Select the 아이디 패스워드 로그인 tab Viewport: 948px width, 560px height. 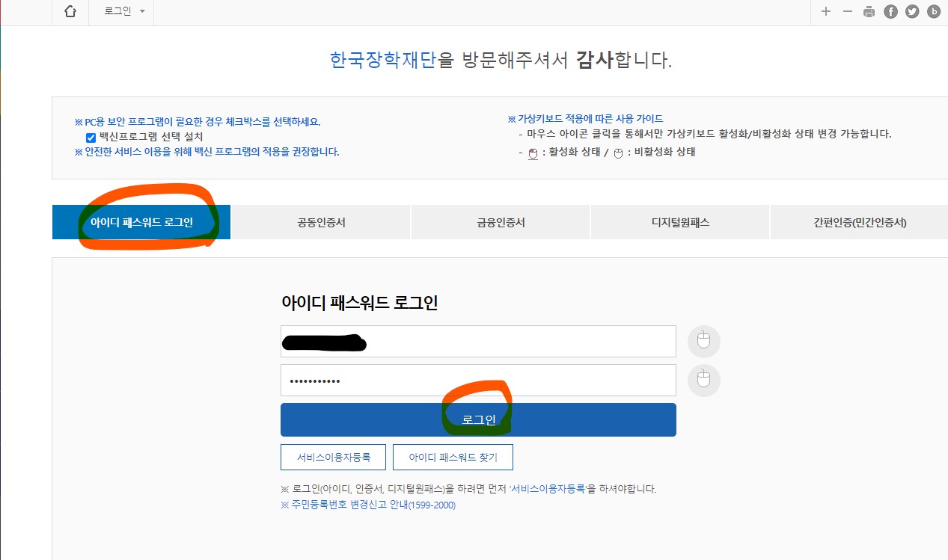pyautogui.click(x=141, y=222)
